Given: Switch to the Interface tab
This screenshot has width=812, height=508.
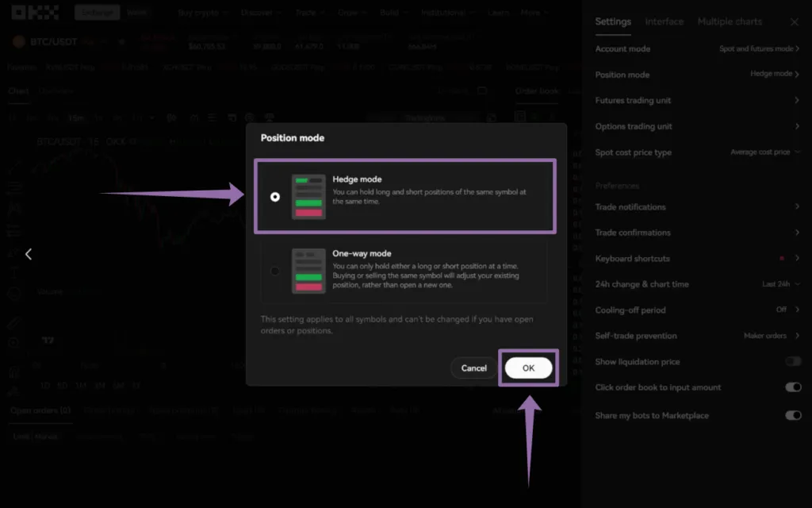Looking at the screenshot, I should 664,21.
